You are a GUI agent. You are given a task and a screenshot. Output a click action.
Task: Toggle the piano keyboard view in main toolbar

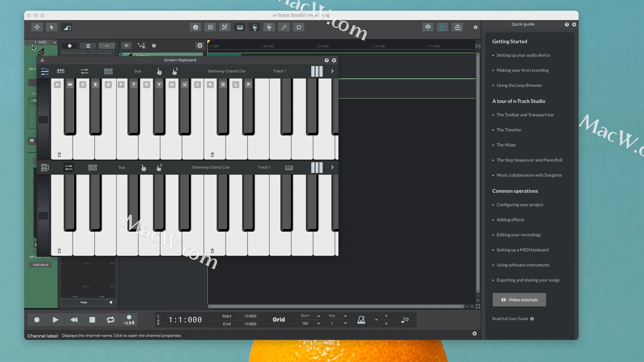240,27
